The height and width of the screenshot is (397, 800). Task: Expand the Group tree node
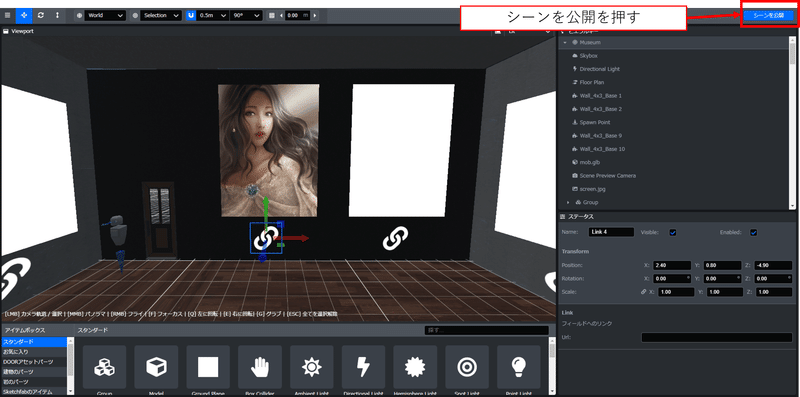[x=568, y=203]
